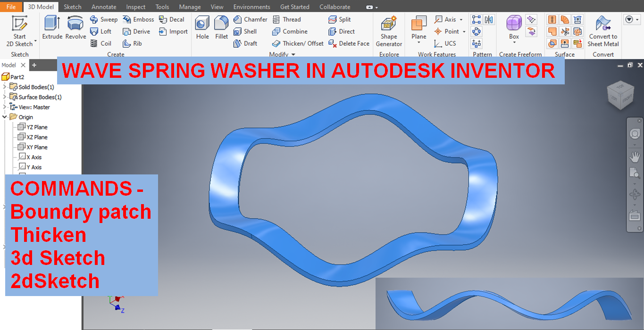Viewport: 644px width, 330px height.
Task: Select XY Plane in browser tree
Action: [x=33, y=147]
